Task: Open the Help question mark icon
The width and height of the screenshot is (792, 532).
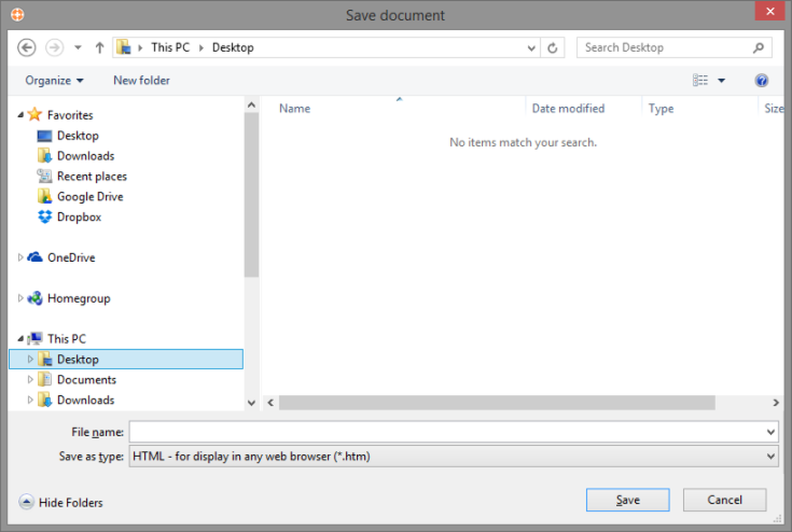Action: 761,81
